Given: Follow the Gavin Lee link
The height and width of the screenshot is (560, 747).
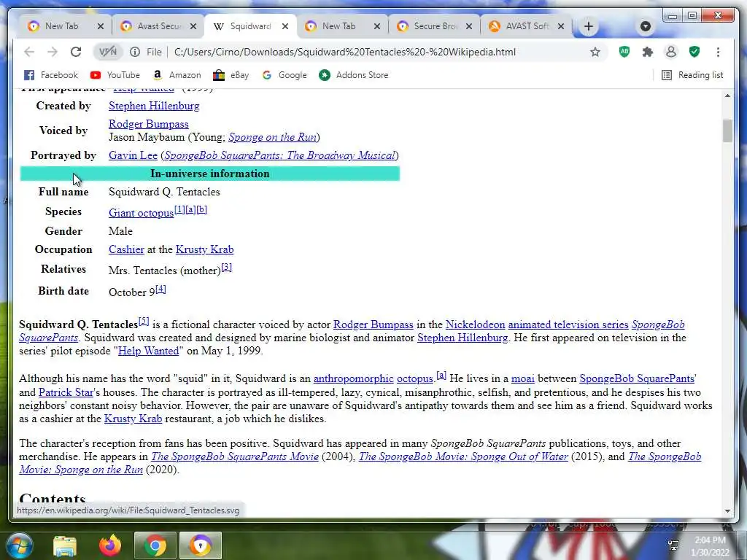Looking at the screenshot, I should tap(133, 155).
